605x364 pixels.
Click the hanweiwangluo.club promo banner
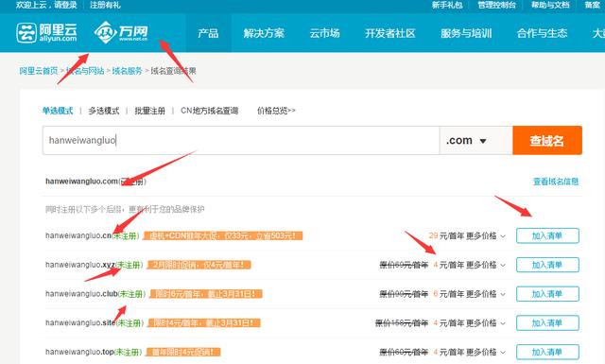pyautogui.click(x=206, y=294)
